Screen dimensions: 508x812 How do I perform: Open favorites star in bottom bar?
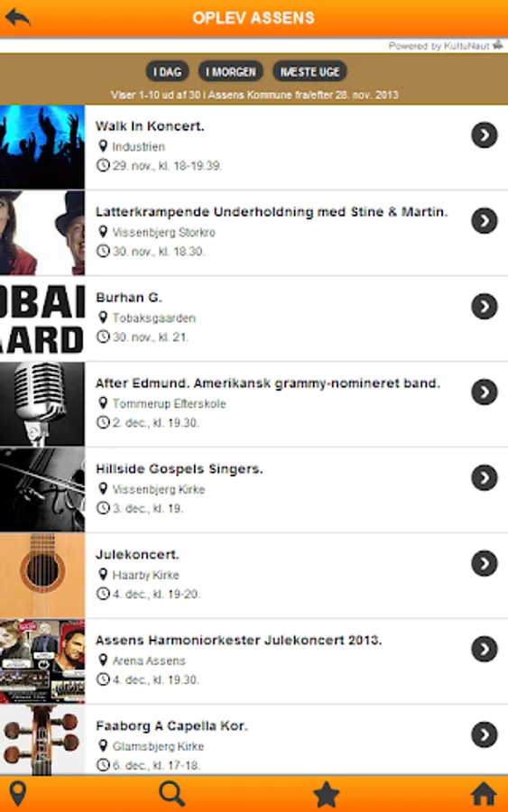click(327, 794)
